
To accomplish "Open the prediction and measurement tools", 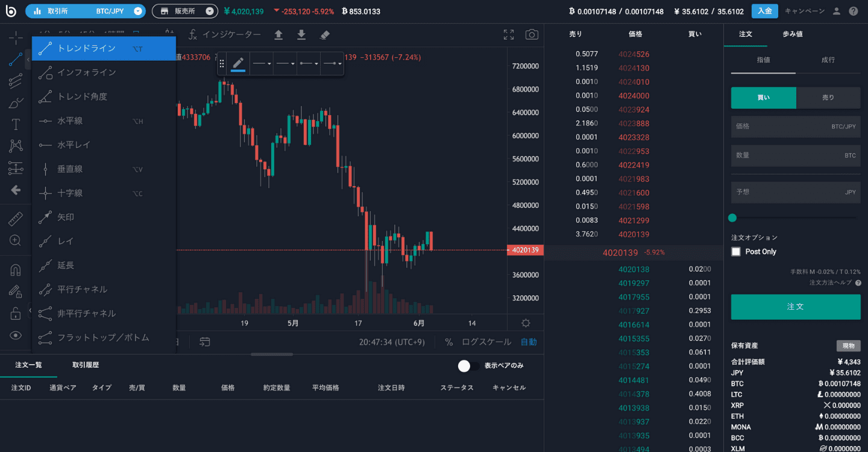I will click(16, 168).
